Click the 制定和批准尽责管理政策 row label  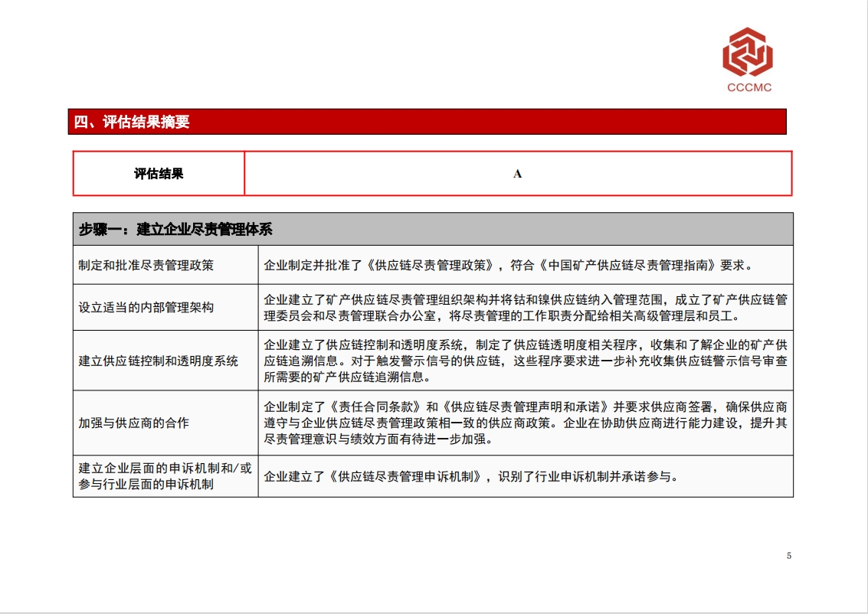pos(146,266)
